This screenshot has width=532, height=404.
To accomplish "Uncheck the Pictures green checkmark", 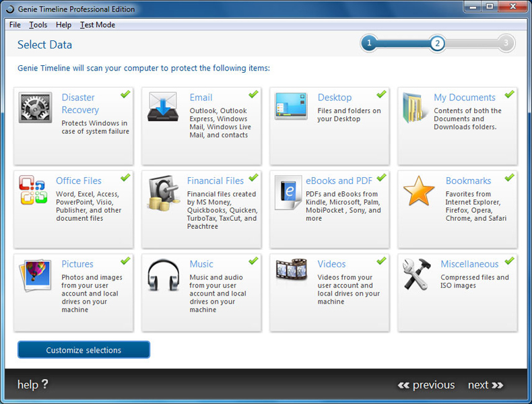I will [125, 261].
